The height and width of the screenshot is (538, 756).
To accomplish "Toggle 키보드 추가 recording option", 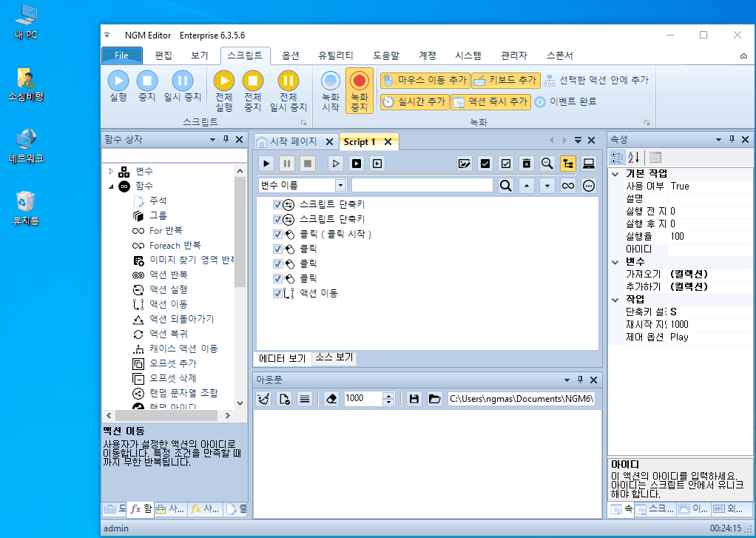I will point(506,81).
